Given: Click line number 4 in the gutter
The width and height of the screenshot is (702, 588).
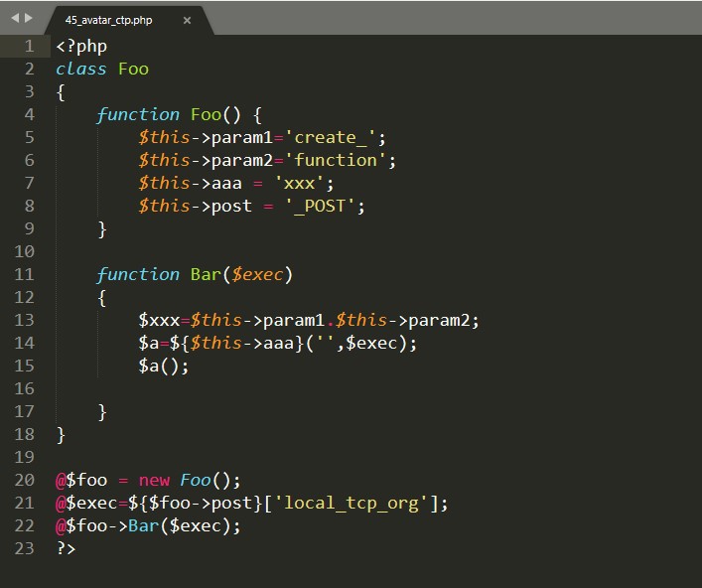Looking at the screenshot, I should point(29,114).
